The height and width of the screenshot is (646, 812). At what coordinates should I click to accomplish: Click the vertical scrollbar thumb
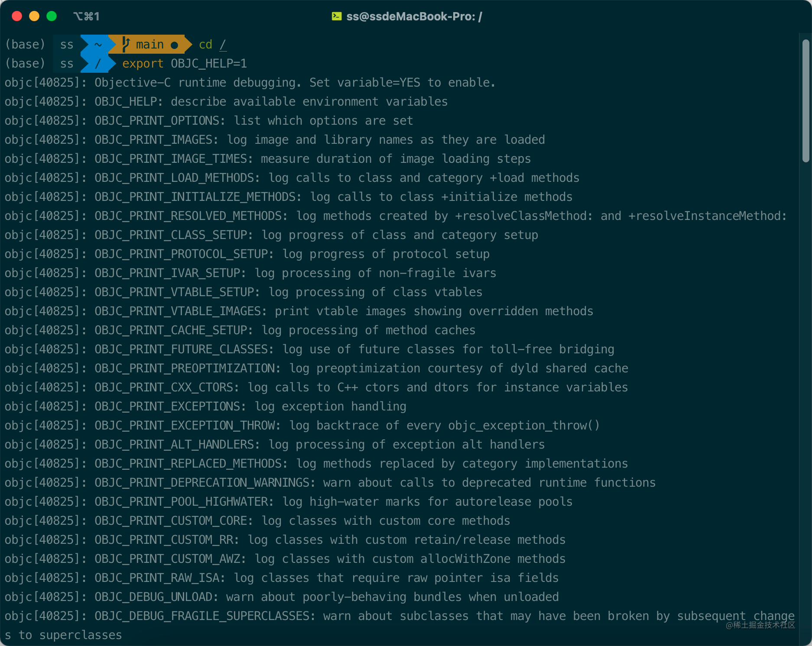(806, 100)
